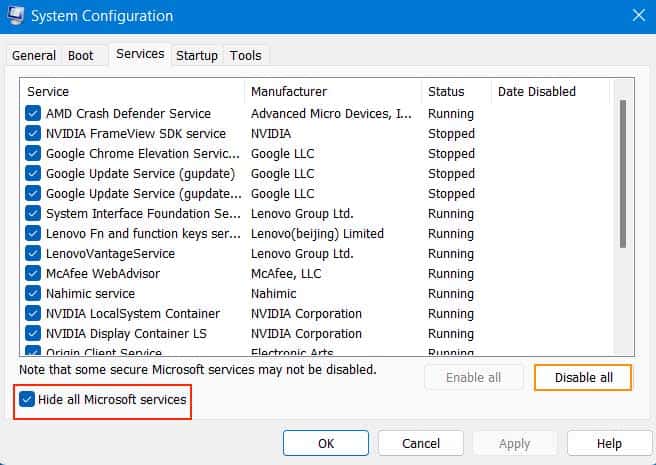The width and height of the screenshot is (656, 465).
Task: Switch to the General tab
Action: pyautogui.click(x=34, y=56)
